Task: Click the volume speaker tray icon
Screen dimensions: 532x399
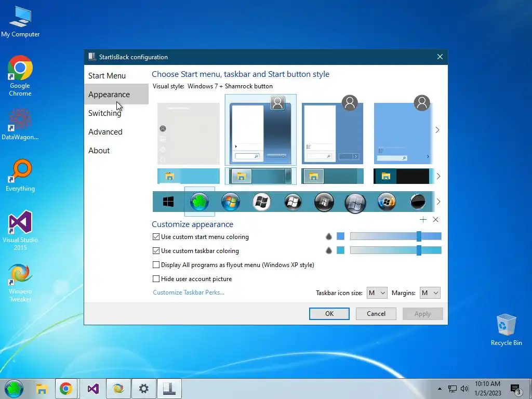Action: coord(464,389)
